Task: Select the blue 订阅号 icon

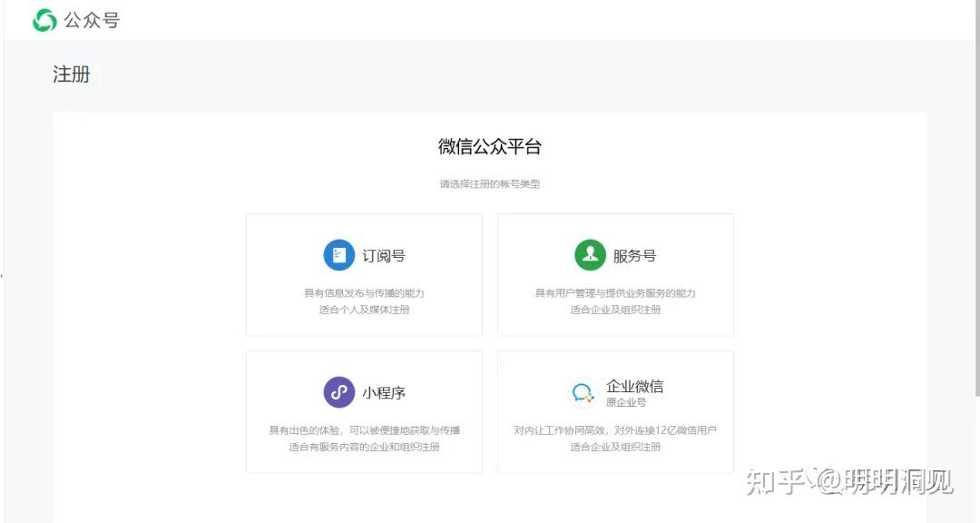Action: click(338, 255)
